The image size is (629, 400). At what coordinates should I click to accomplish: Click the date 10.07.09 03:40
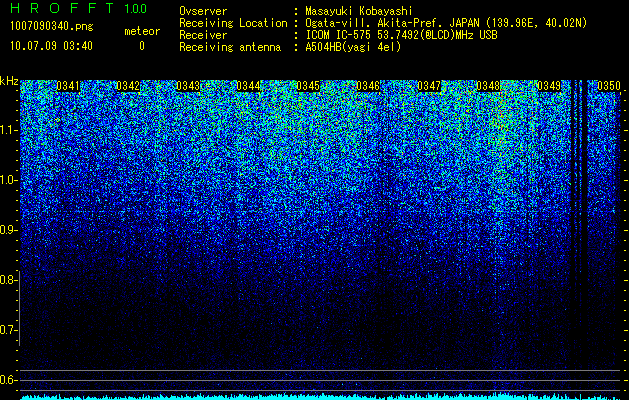pyautogui.click(x=51, y=46)
